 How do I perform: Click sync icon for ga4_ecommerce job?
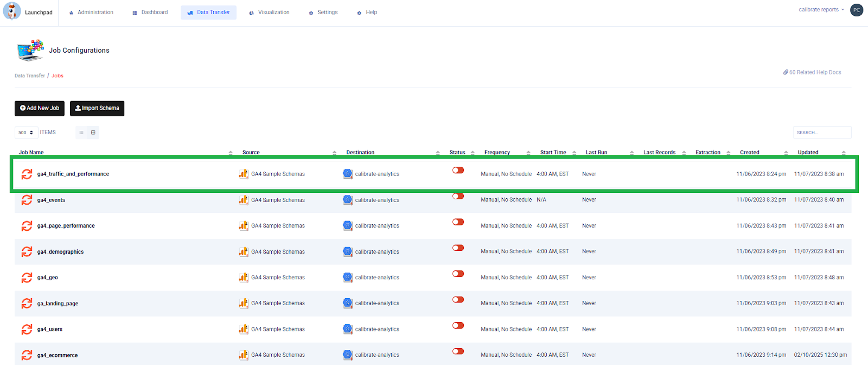(x=27, y=355)
